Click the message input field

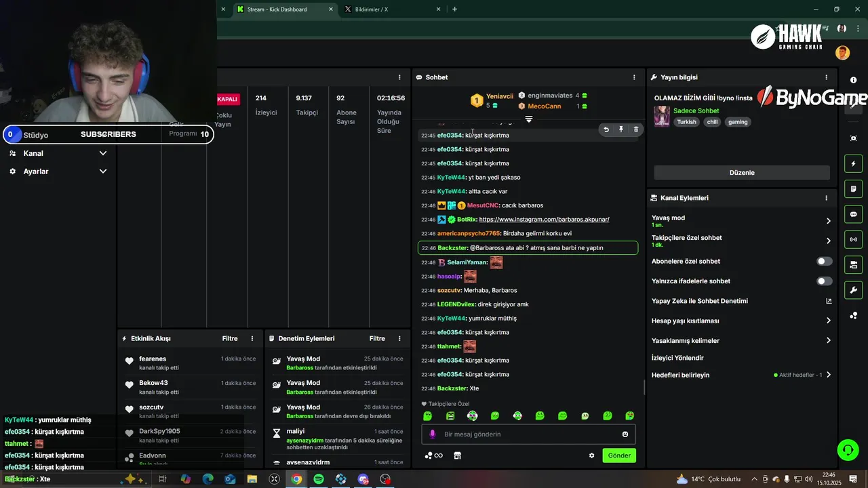click(529, 434)
